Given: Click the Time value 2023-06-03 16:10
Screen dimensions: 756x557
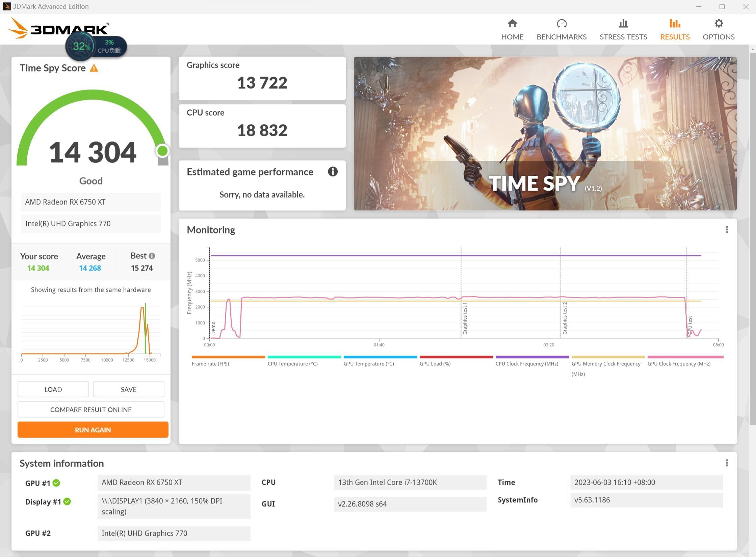Looking at the screenshot, I should (x=646, y=482).
